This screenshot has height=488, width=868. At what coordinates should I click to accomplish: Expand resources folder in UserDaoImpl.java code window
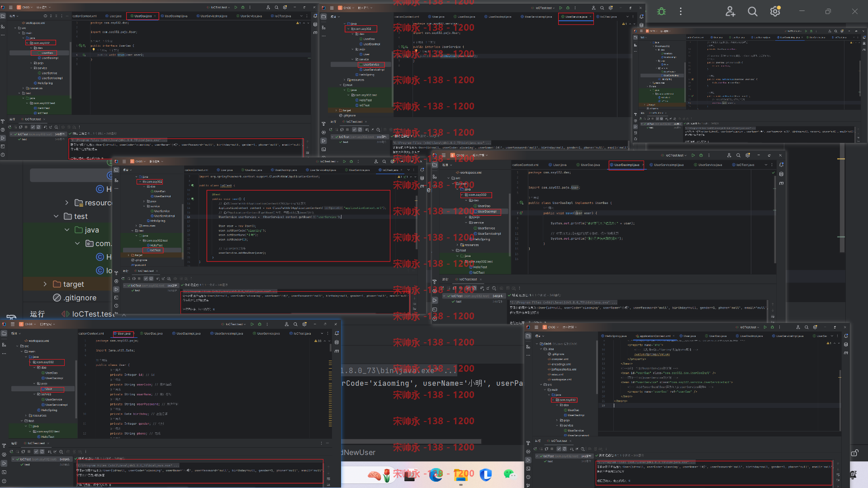[457, 245]
